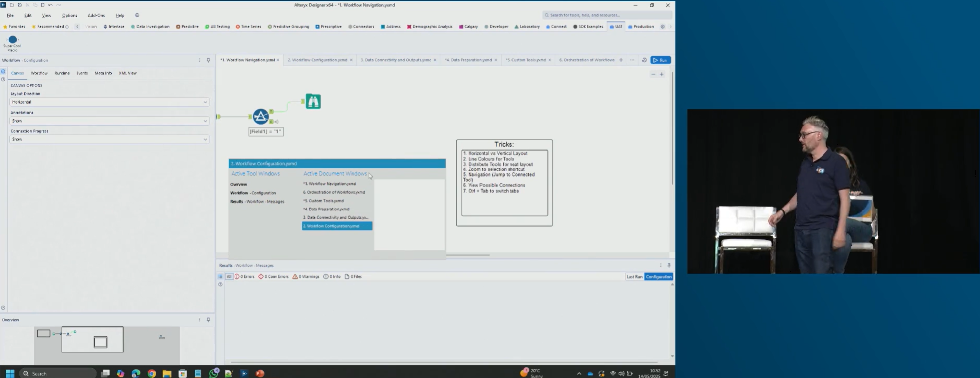Go to previous tool palette categories

[x=77, y=27]
